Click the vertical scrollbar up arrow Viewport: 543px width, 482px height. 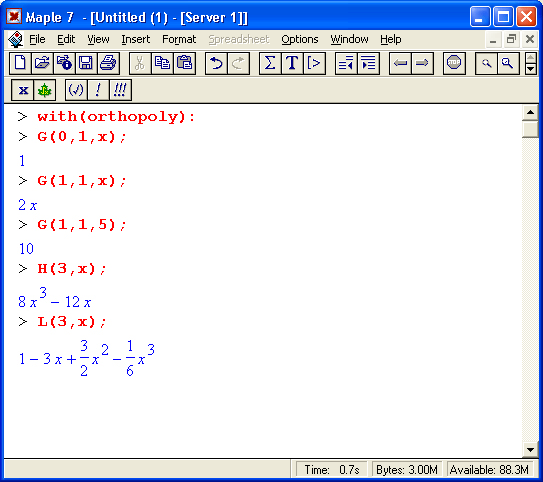point(530,113)
